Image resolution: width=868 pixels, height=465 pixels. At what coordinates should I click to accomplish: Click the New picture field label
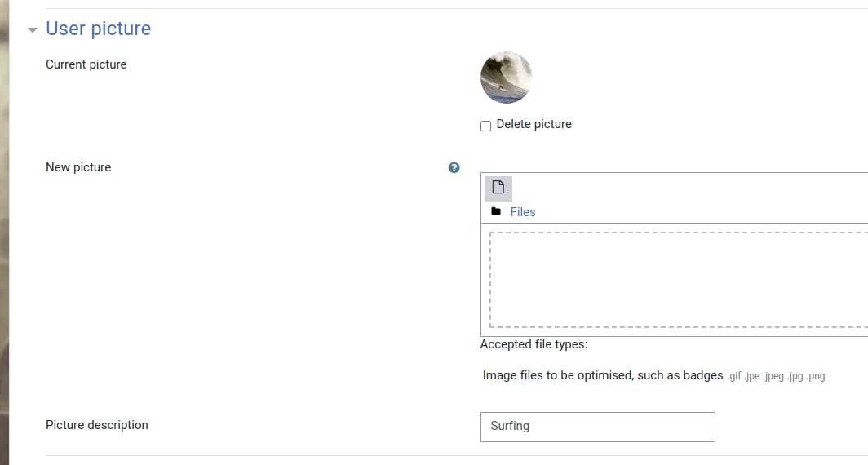(x=78, y=167)
